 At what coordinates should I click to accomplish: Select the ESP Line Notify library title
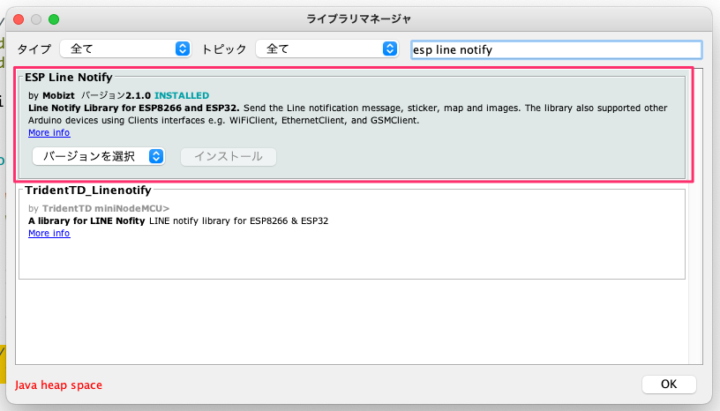point(68,77)
